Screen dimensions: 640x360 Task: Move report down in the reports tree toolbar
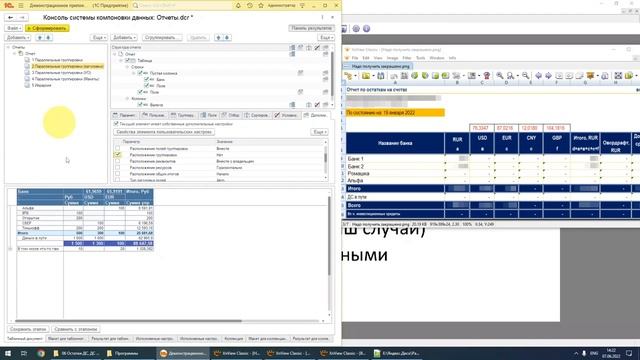(48, 38)
